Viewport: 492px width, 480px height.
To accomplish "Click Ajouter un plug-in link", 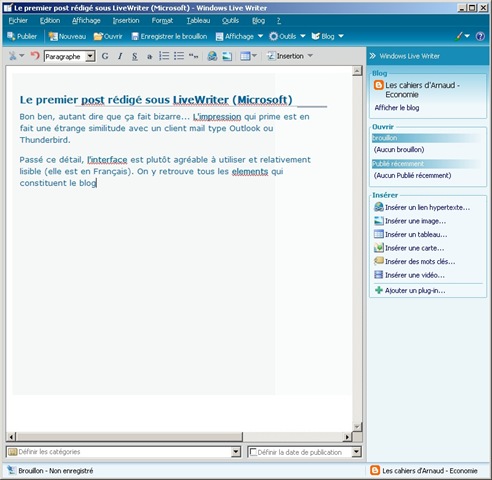I will pos(410,290).
